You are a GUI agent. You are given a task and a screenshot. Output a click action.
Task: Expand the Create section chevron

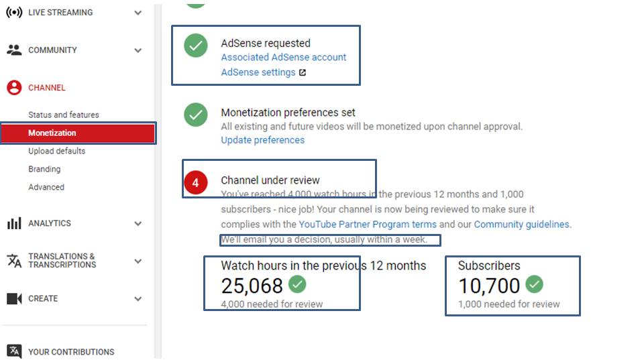pyautogui.click(x=138, y=299)
